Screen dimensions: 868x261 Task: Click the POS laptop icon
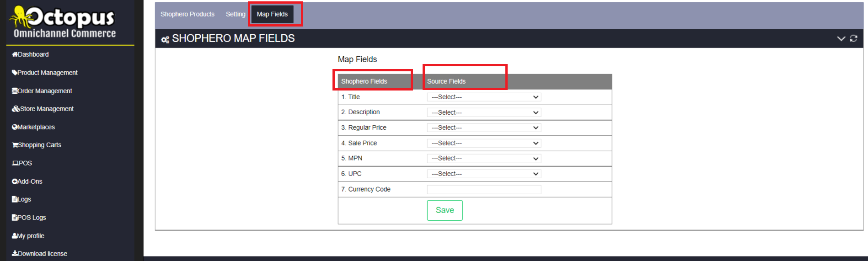pos(15,163)
